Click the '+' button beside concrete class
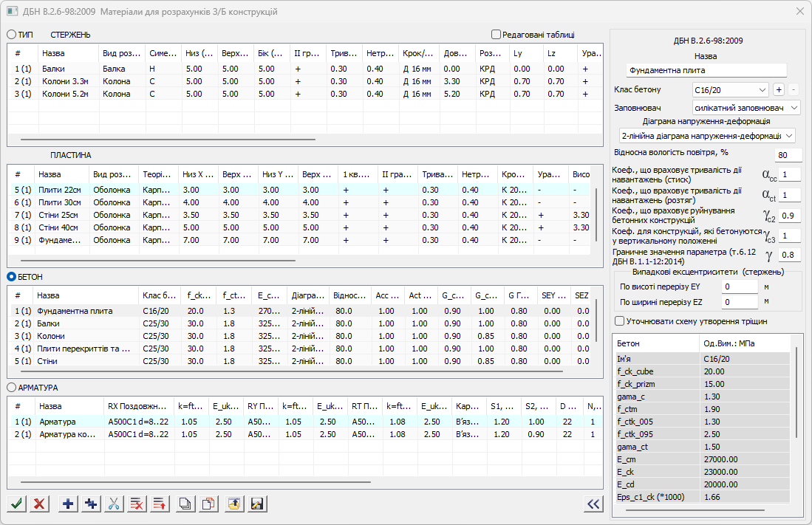The width and height of the screenshot is (812, 525). tap(778, 90)
